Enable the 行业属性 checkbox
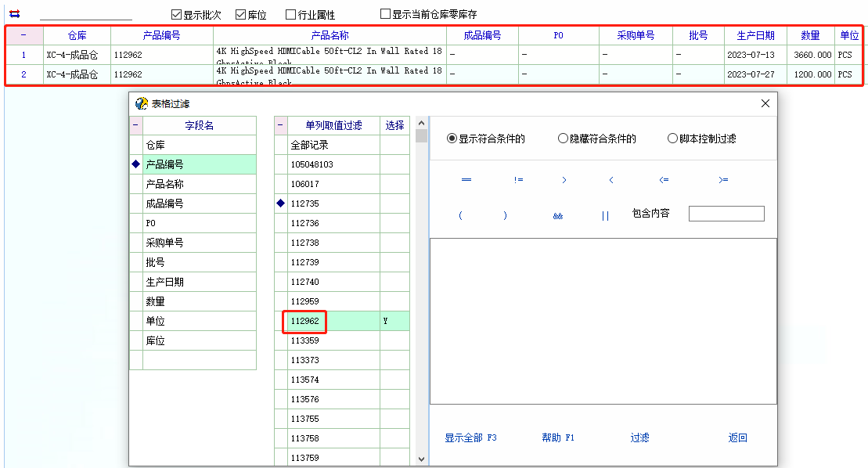868x468 pixels. click(290, 15)
